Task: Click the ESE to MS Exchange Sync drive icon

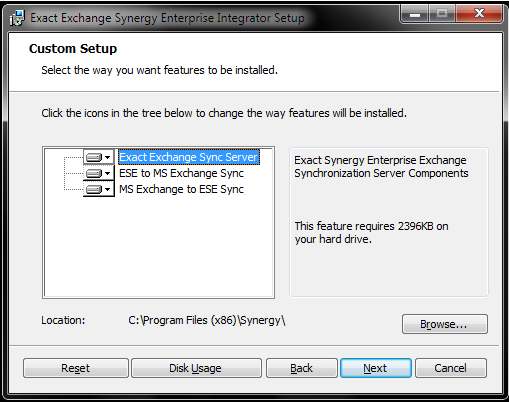Action: pos(94,173)
